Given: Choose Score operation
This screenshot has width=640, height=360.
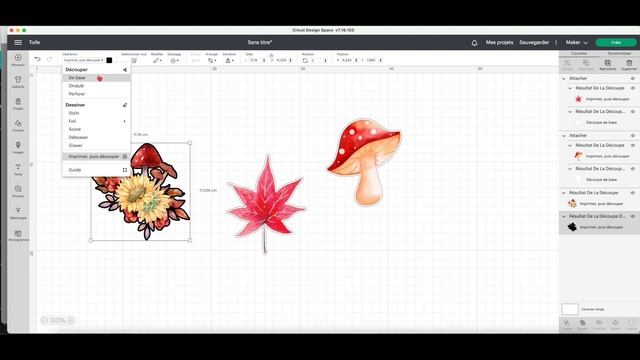Looking at the screenshot, I should tap(96, 129).
